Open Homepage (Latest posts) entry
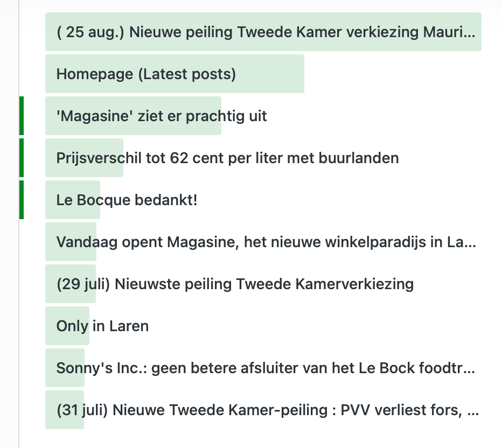The image size is (502, 448). pos(146,74)
